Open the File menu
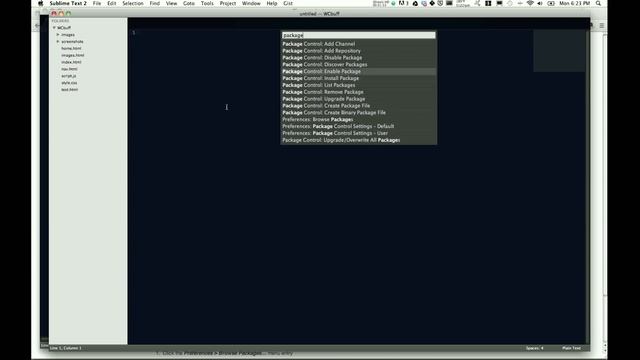Viewport: 640px width, 360px height. click(97, 3)
